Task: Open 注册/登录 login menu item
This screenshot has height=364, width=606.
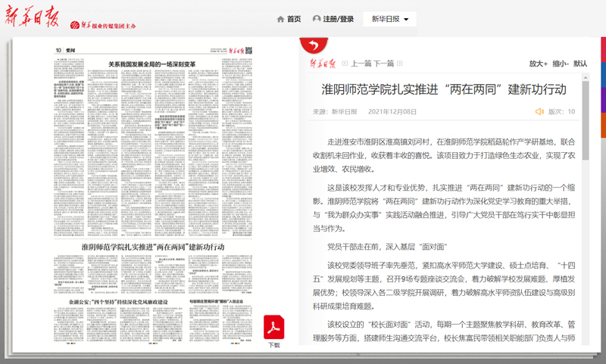Action: [338, 19]
